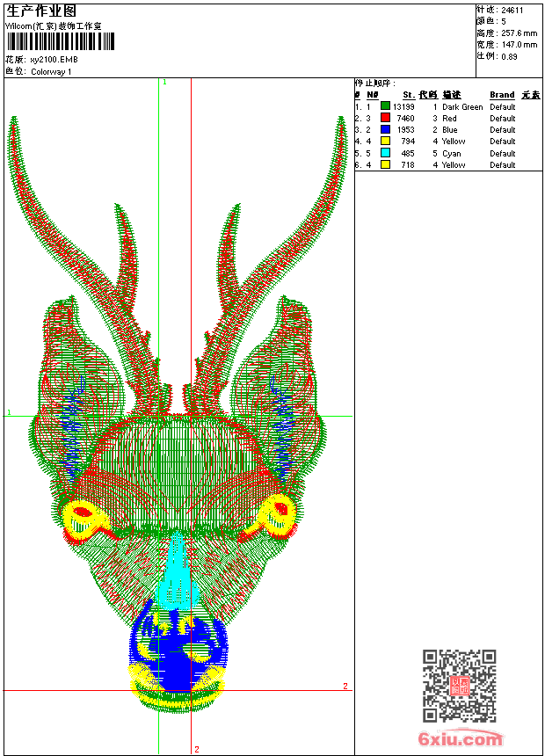Click the St. column header
Viewport: 545px width, 756px height.
409,95
